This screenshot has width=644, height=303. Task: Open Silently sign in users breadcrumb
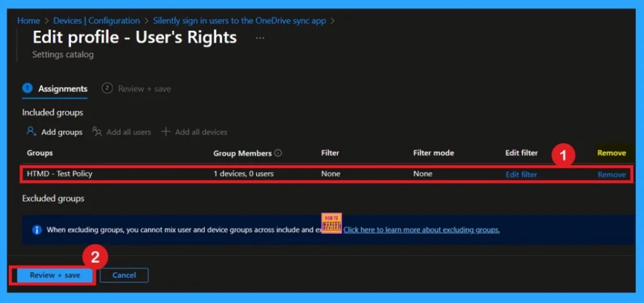click(240, 21)
